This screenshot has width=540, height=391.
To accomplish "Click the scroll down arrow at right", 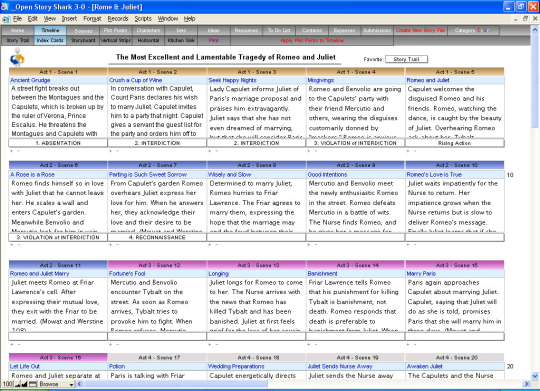I will 535,376.
